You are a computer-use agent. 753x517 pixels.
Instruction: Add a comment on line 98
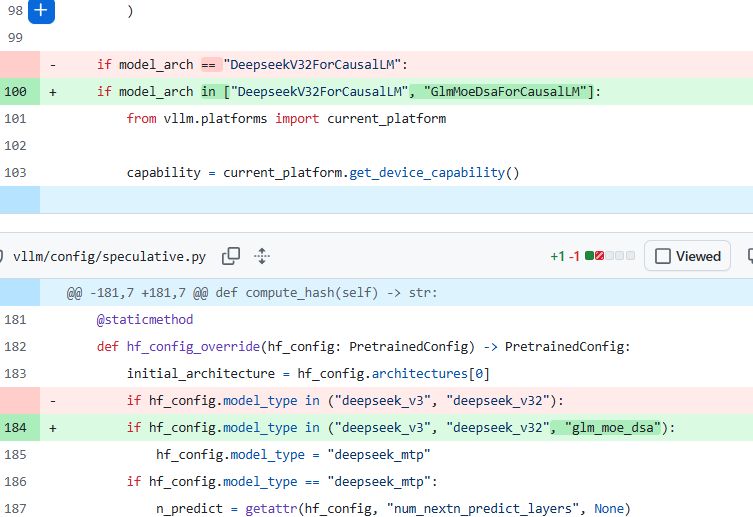pyautogui.click(x=41, y=11)
